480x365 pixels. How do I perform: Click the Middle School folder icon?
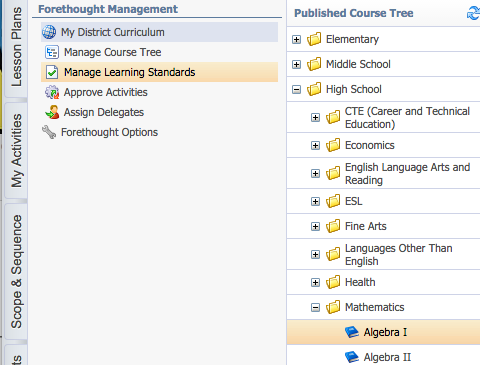(x=314, y=64)
